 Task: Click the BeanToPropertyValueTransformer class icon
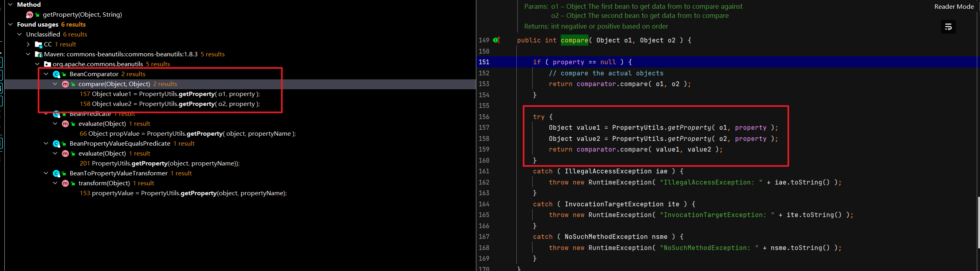[56, 173]
